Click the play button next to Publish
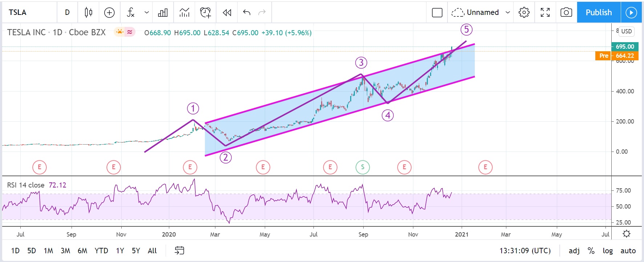The width and height of the screenshot is (644, 262). pyautogui.click(x=631, y=12)
